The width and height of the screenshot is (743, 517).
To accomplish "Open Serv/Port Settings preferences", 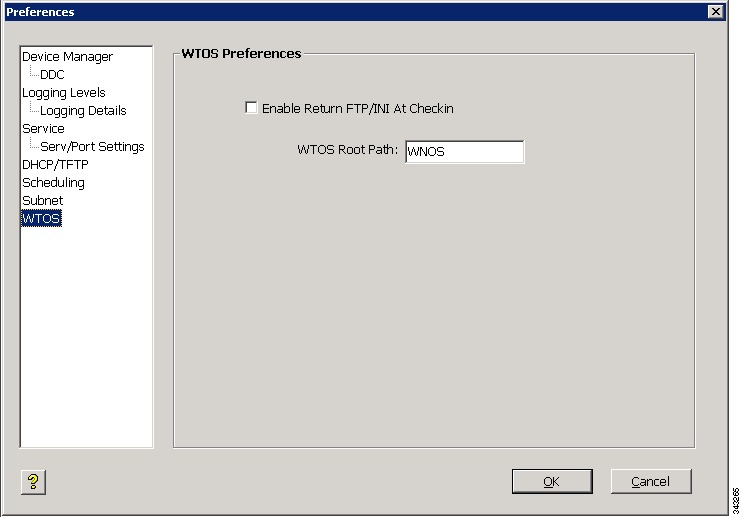I will pos(92,147).
